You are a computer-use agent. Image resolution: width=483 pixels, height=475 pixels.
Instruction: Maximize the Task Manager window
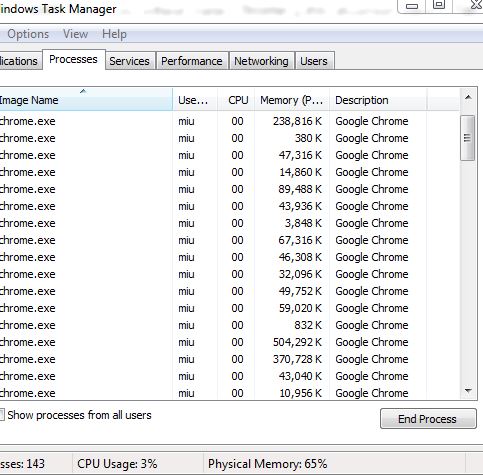click(x=439, y=5)
